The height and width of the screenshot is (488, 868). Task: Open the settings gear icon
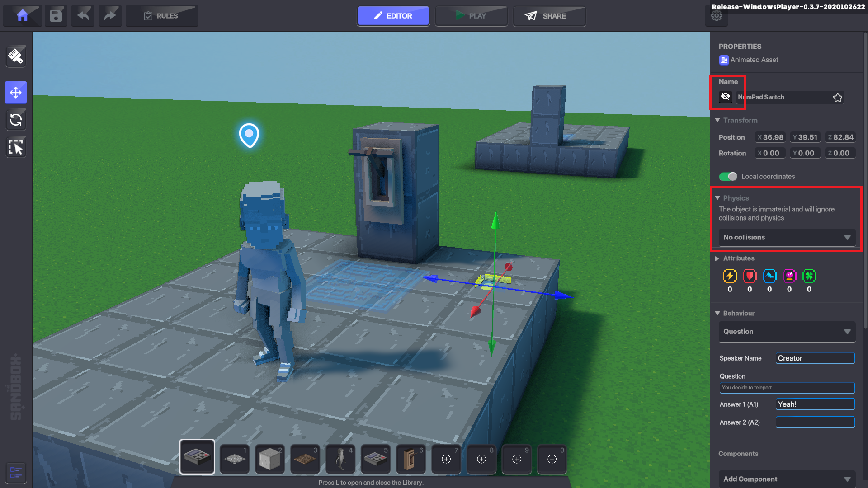[716, 16]
